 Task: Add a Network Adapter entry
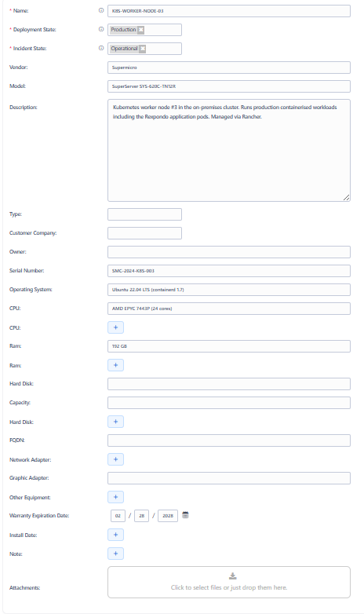115,459
